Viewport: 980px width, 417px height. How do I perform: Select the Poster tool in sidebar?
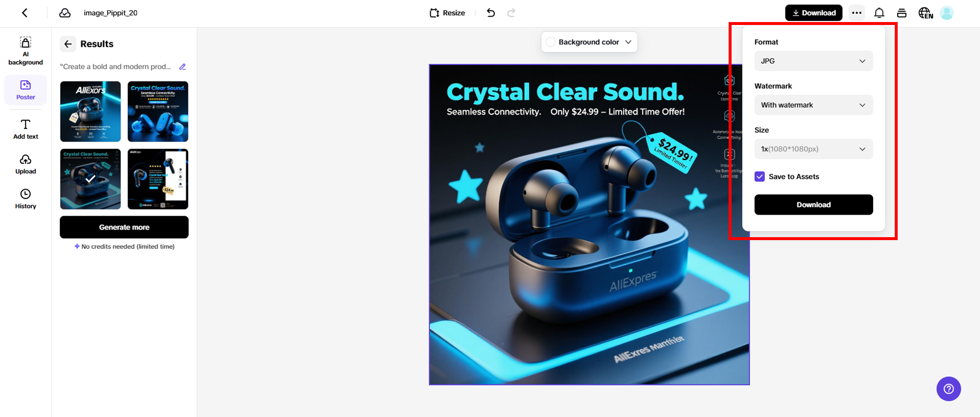(x=25, y=90)
